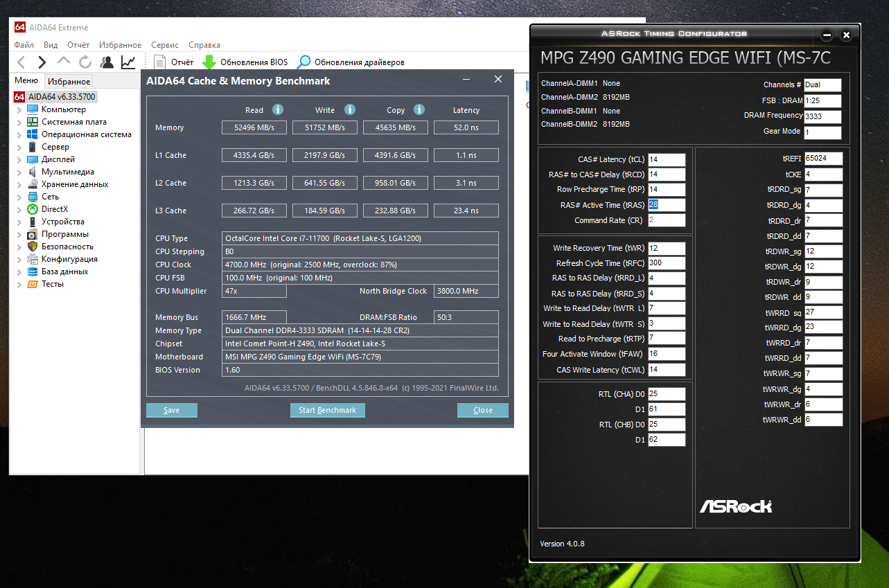889x588 pixels.
Task: Go up one level with the up arrow
Action: coord(64,62)
